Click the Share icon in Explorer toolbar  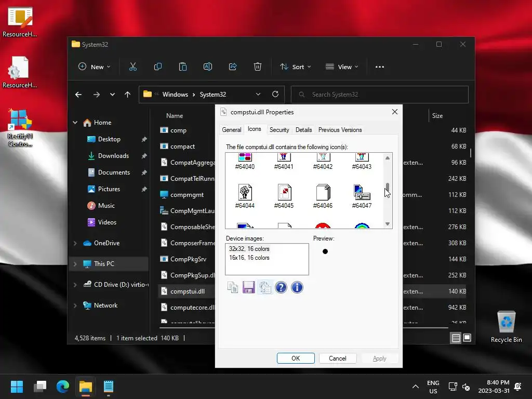[x=233, y=67]
